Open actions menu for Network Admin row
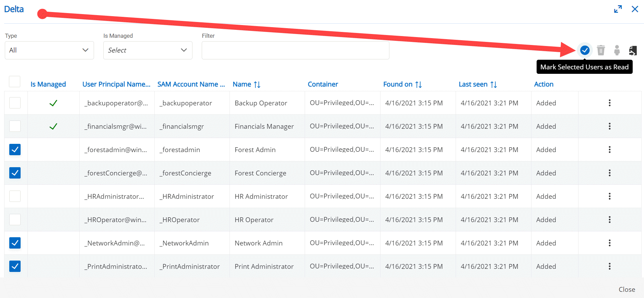Image resolution: width=644 pixels, height=298 pixels. [609, 243]
